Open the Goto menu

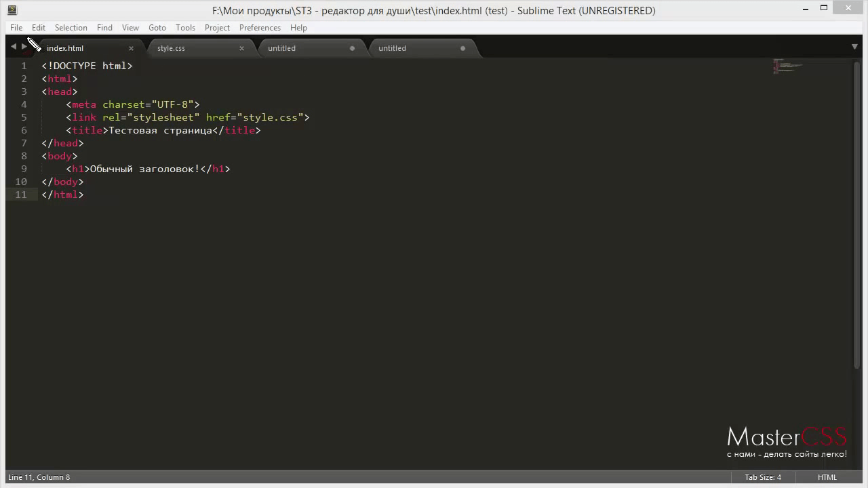[x=157, y=28]
